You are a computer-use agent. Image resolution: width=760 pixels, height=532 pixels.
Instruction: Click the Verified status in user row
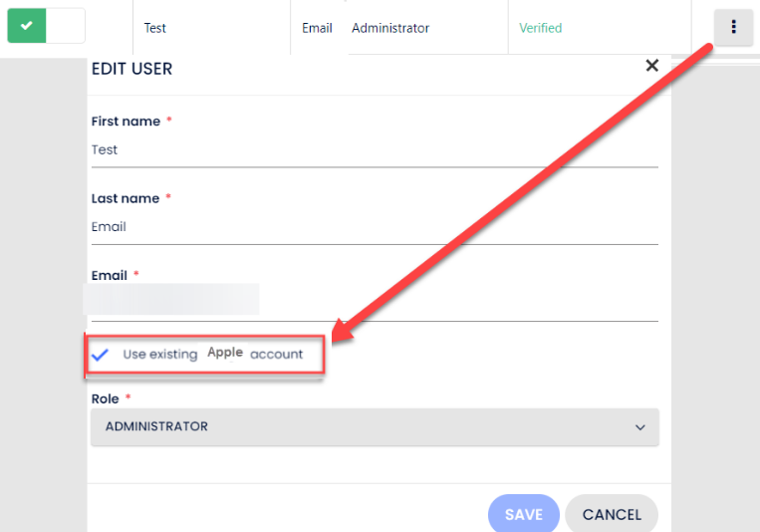(x=540, y=28)
